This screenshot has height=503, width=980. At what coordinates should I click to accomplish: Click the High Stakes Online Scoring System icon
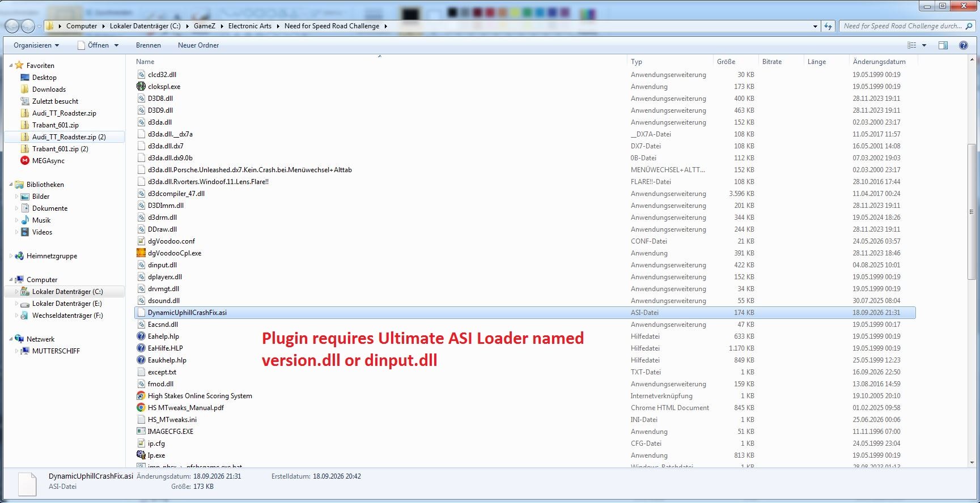(x=141, y=395)
